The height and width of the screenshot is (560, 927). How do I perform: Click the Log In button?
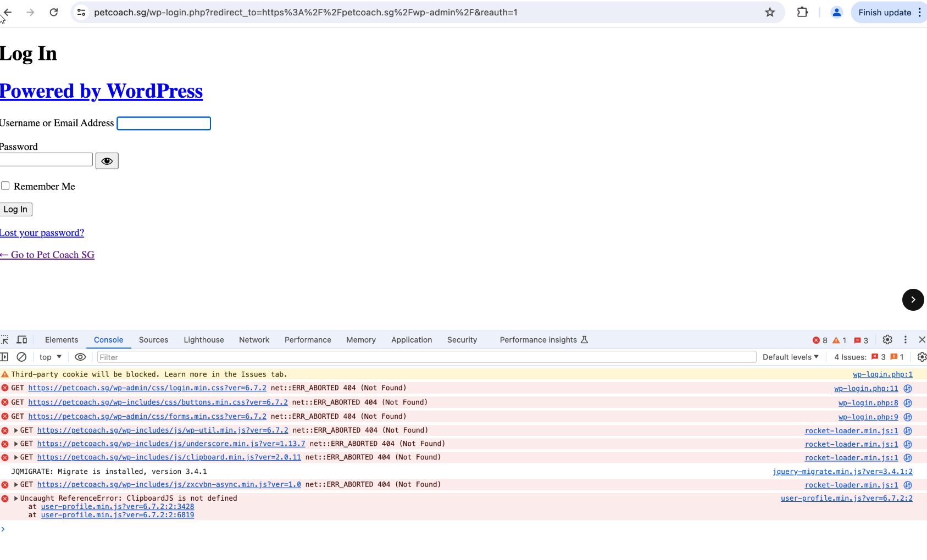point(15,209)
